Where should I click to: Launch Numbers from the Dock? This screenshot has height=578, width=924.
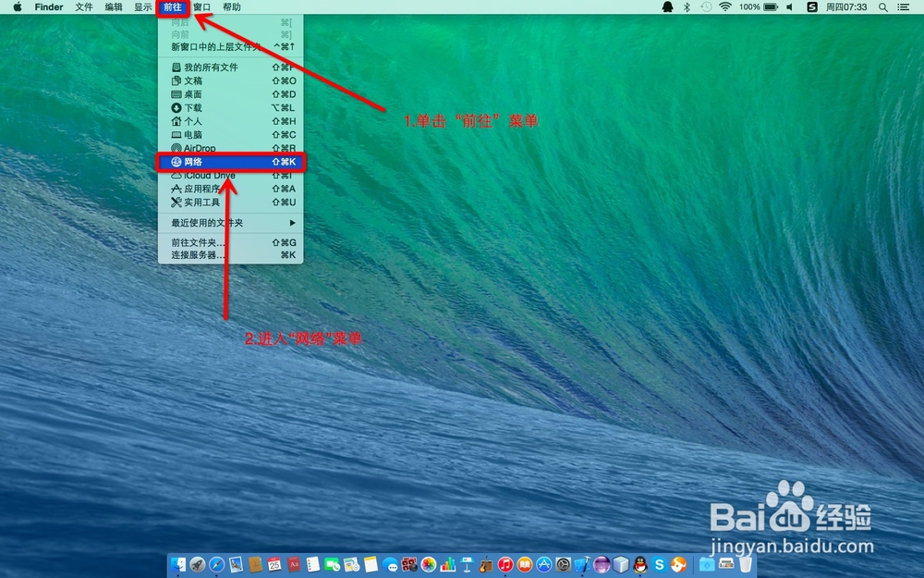click(x=447, y=564)
